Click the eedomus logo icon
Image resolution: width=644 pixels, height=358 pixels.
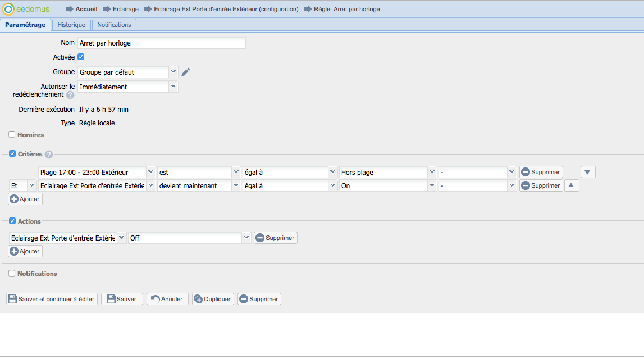pyautogui.click(x=8, y=9)
